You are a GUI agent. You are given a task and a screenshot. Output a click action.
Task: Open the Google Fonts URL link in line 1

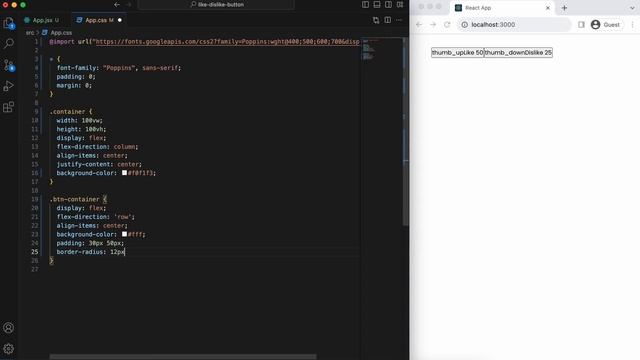[227, 42]
